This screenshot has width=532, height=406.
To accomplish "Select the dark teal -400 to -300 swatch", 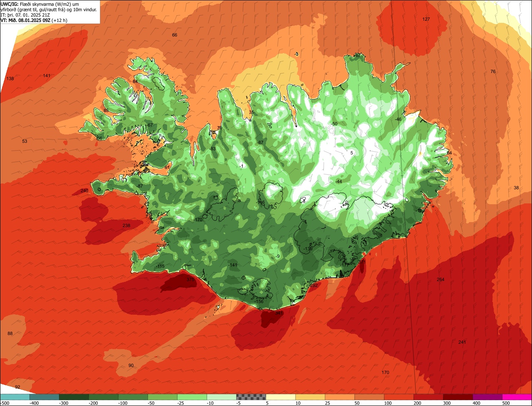I will (x=44, y=397).
